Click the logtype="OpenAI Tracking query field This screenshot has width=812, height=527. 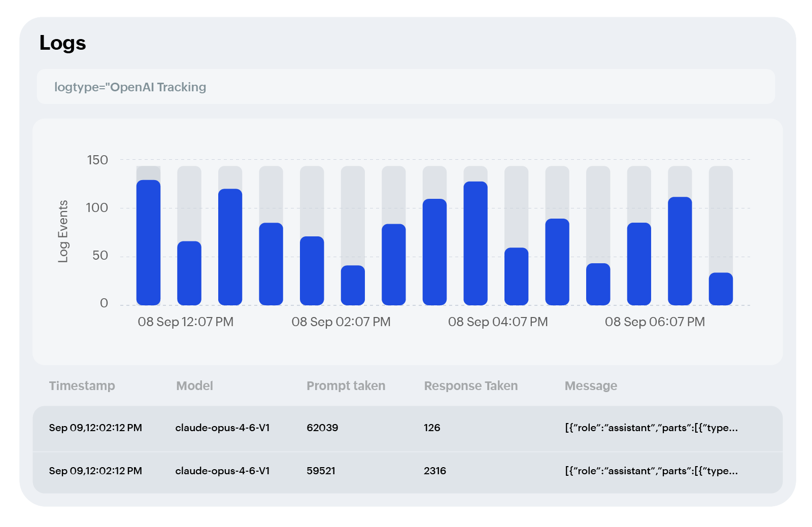(x=405, y=87)
